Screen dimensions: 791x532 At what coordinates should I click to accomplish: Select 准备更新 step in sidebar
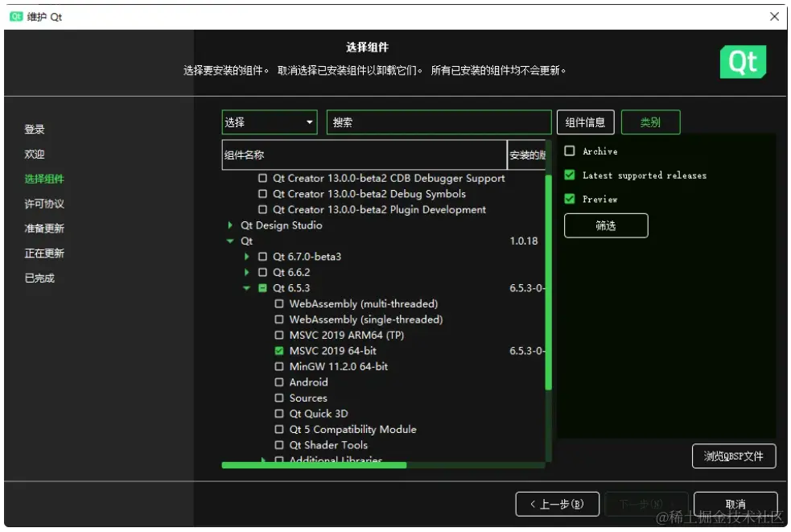click(x=44, y=228)
